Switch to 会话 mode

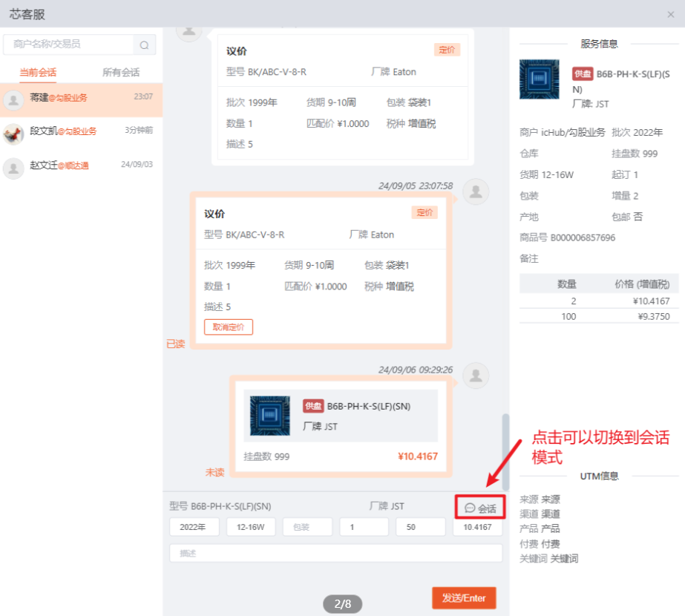[480, 508]
